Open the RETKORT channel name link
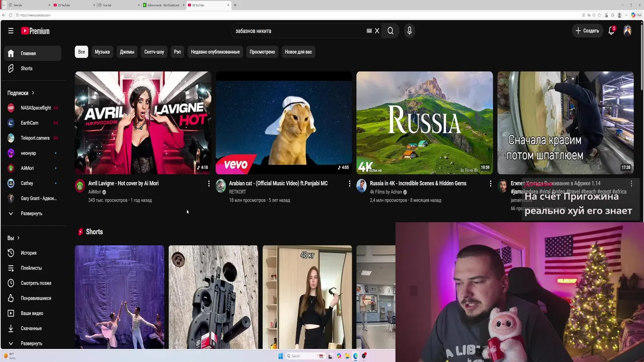644x362 pixels. point(237,192)
